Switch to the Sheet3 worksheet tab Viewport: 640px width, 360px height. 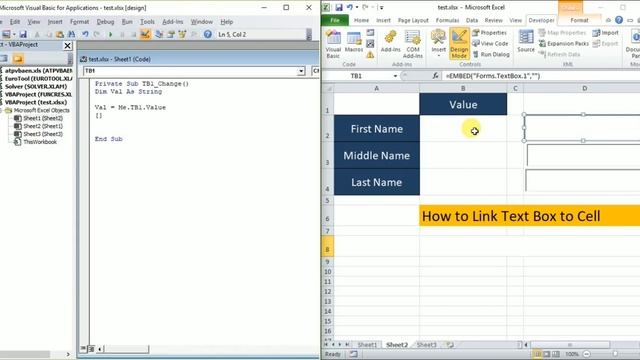[427, 345]
